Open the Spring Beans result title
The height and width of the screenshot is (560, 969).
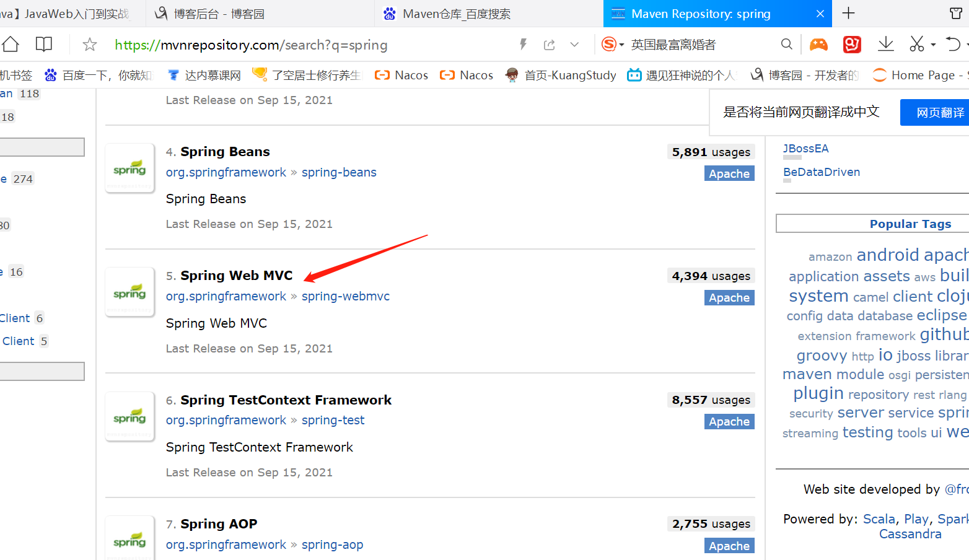[x=225, y=152]
